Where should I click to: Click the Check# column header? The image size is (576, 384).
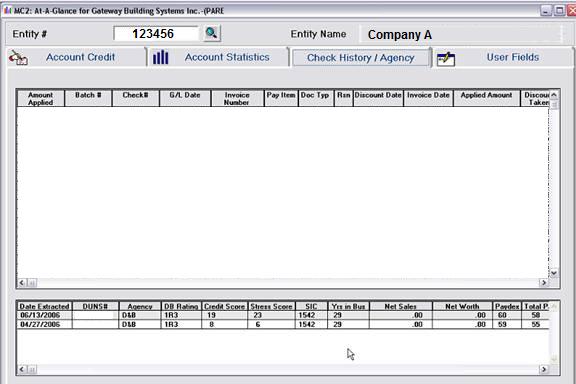pos(136,98)
